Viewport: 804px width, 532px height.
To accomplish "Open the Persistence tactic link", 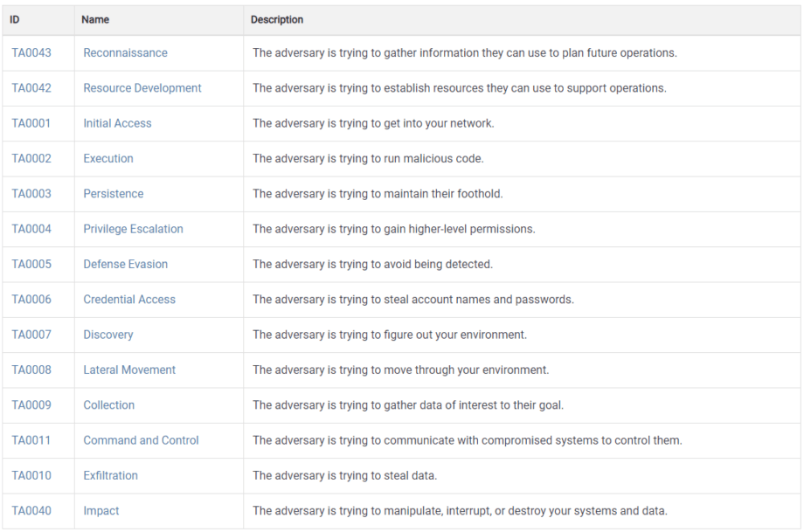I will (x=114, y=194).
